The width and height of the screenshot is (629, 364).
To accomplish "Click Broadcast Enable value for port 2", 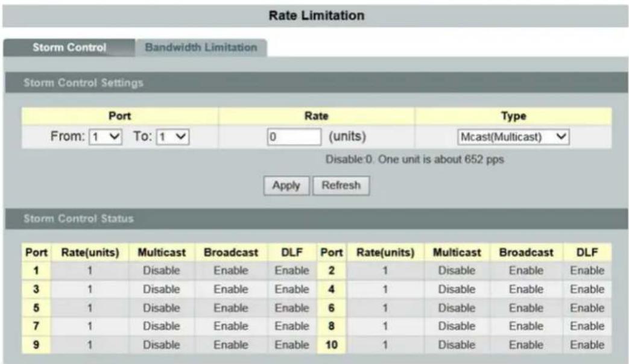I will (526, 271).
